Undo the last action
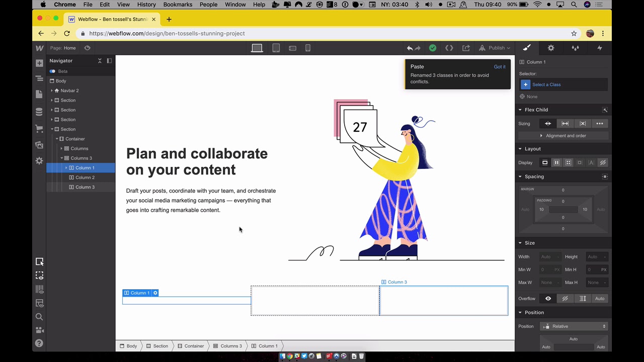The image size is (644, 362). [x=410, y=48]
